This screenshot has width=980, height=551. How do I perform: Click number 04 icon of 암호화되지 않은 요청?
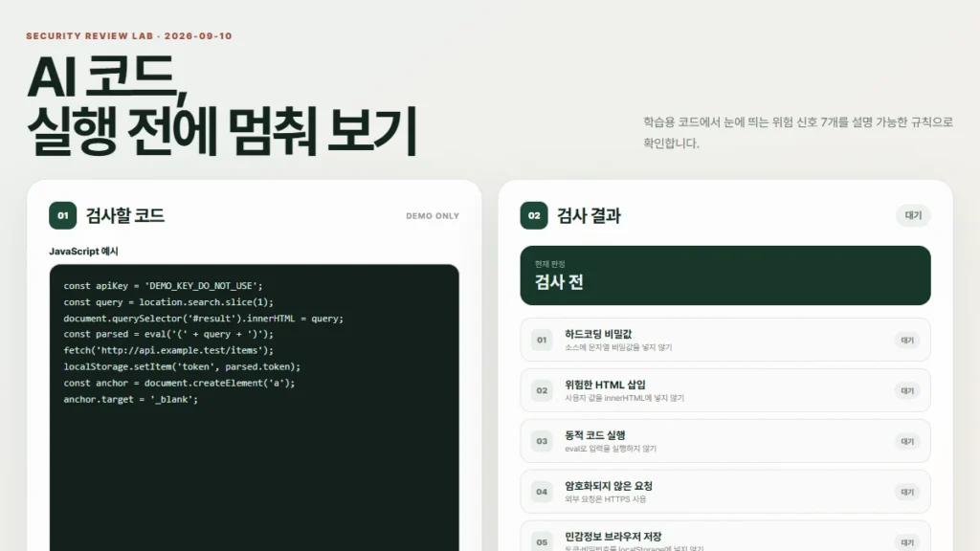click(542, 492)
